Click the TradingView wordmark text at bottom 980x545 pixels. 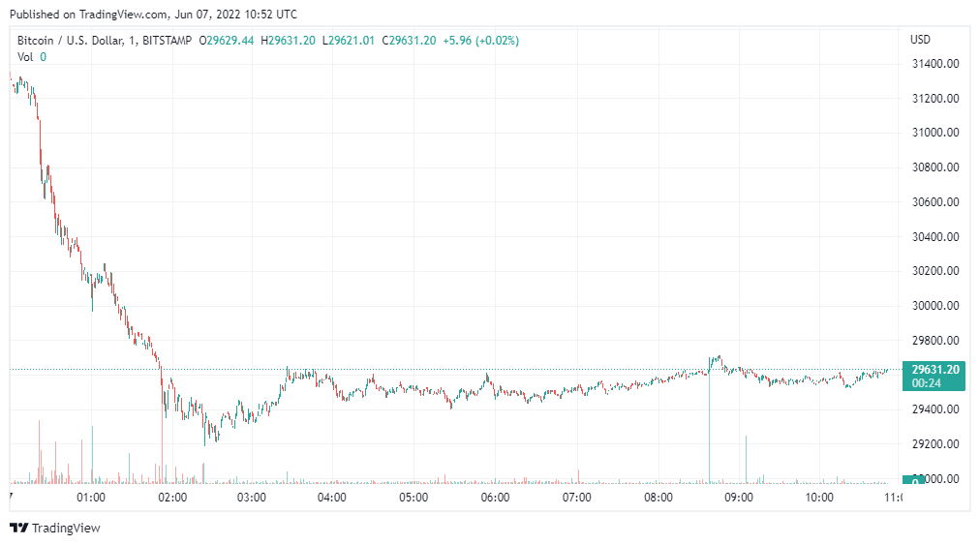[66, 528]
